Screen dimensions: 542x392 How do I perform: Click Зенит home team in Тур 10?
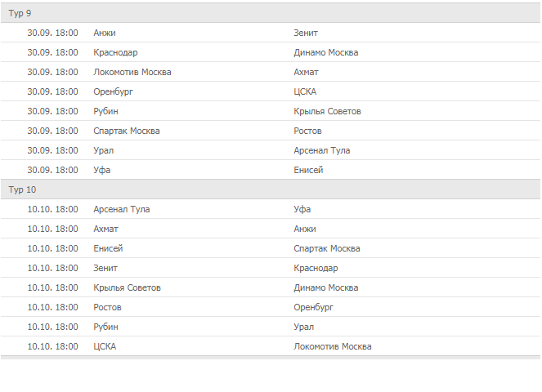coord(105,268)
